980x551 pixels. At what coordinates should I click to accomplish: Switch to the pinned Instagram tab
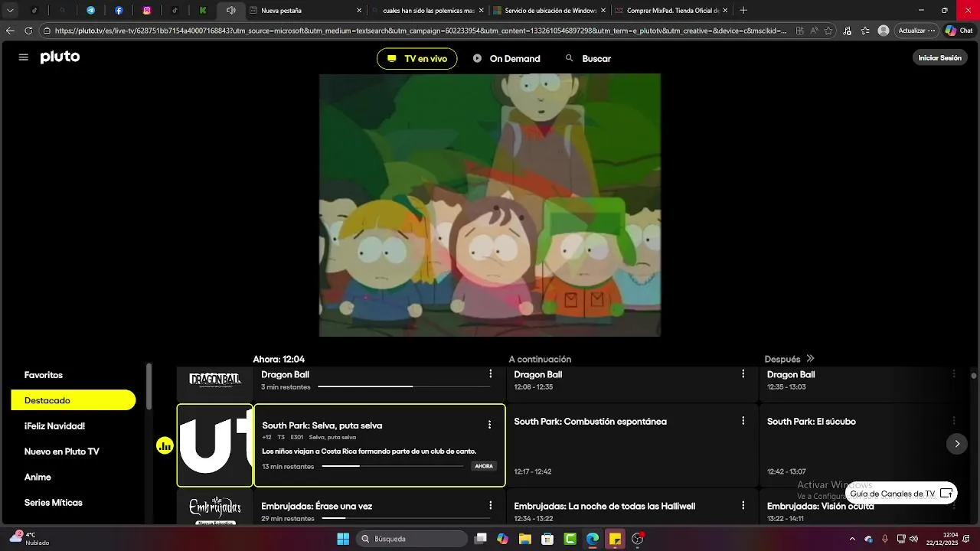coord(147,11)
